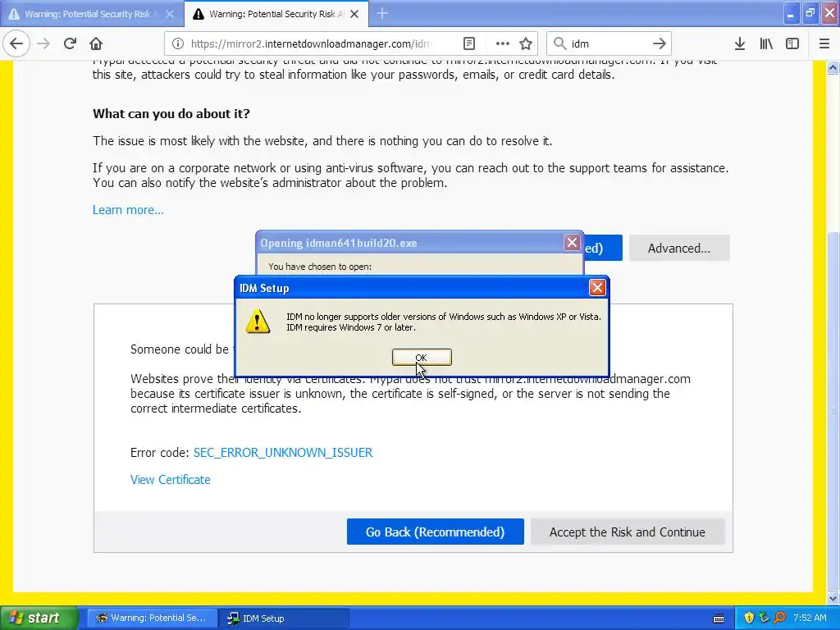Click the search go arrow
This screenshot has width=840, height=630.
click(x=660, y=43)
